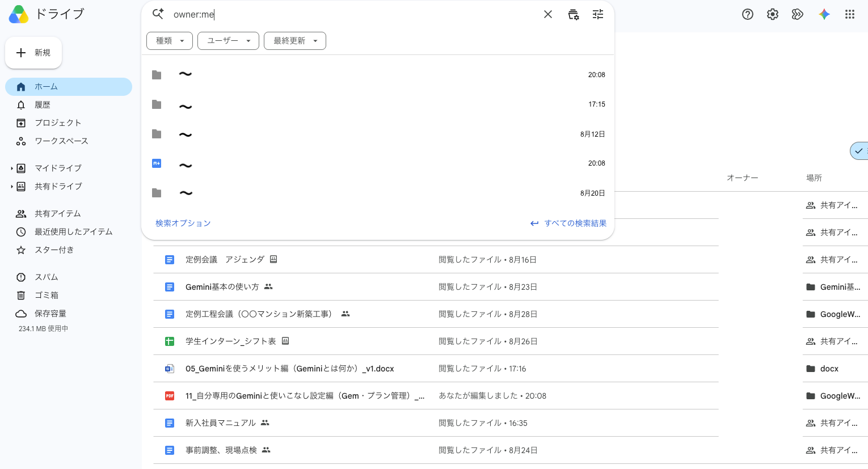Image resolution: width=868 pixels, height=469 pixels.
Task: Click Word icon of 05_Gemini docx row
Action: [170, 369]
